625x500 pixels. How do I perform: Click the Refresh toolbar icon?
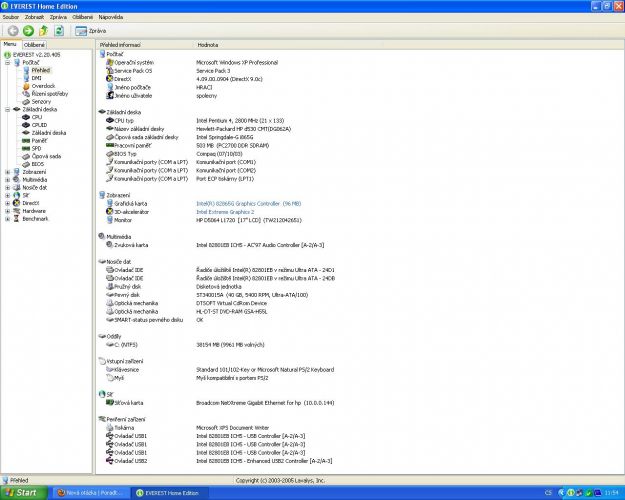pyautogui.click(x=59, y=31)
